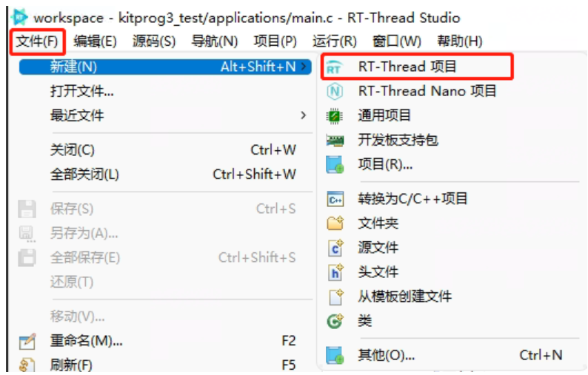Click the h header file icon
588x375 pixels.
[335, 272]
